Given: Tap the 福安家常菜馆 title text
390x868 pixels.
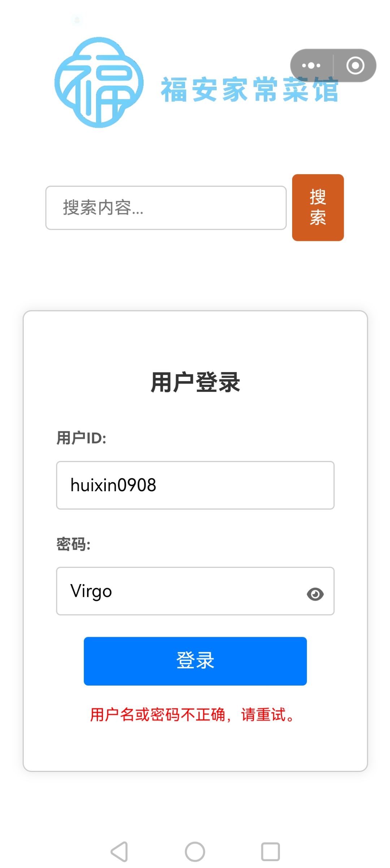Looking at the screenshot, I should [250, 90].
